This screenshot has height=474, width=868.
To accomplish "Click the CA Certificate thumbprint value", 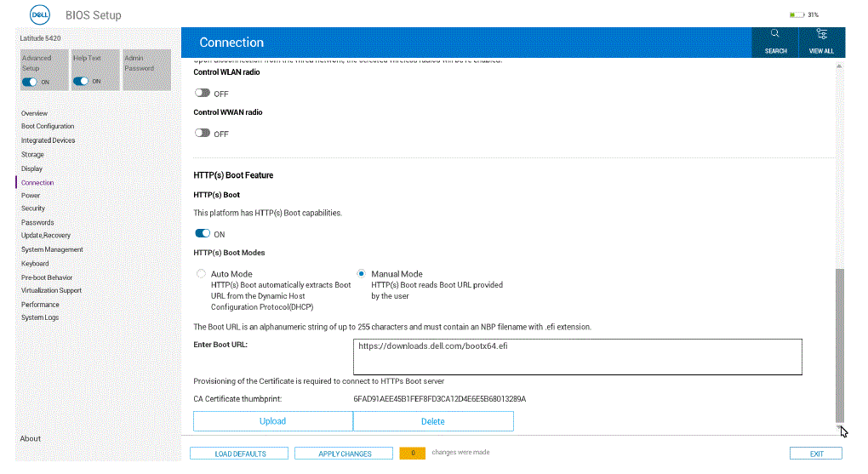I will point(440,399).
